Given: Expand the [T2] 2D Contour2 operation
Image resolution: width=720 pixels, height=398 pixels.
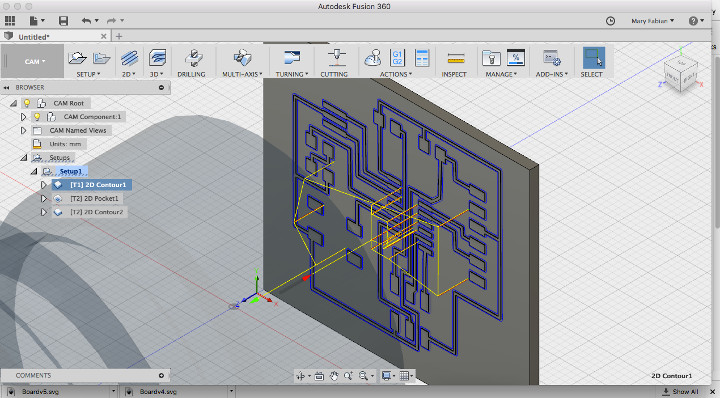Looking at the screenshot, I should tap(44, 213).
